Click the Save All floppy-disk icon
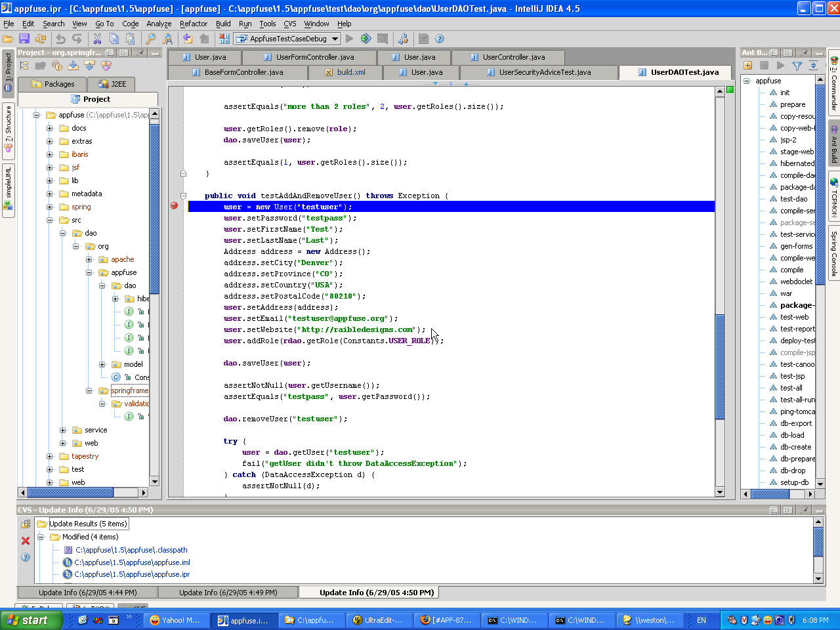 coord(24,39)
